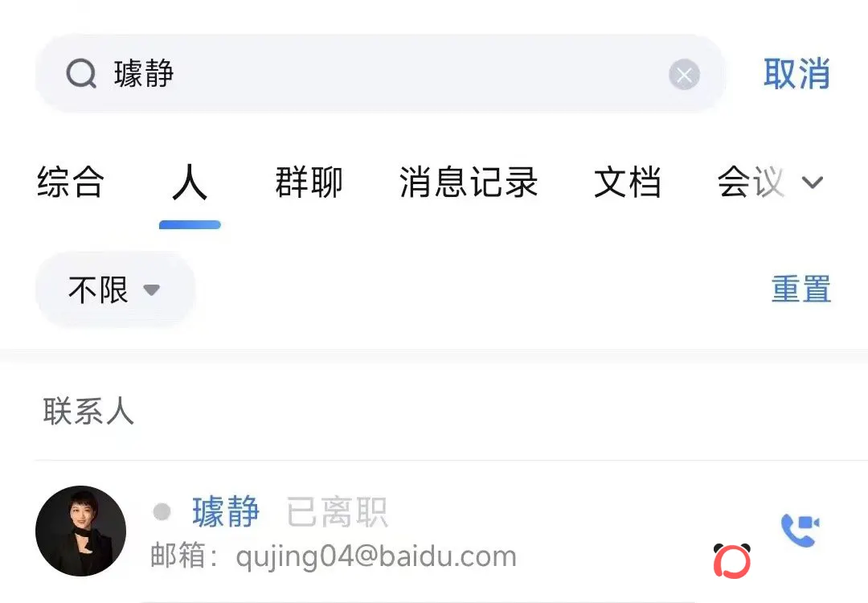Tap 取消 to cancel the search

796,74
